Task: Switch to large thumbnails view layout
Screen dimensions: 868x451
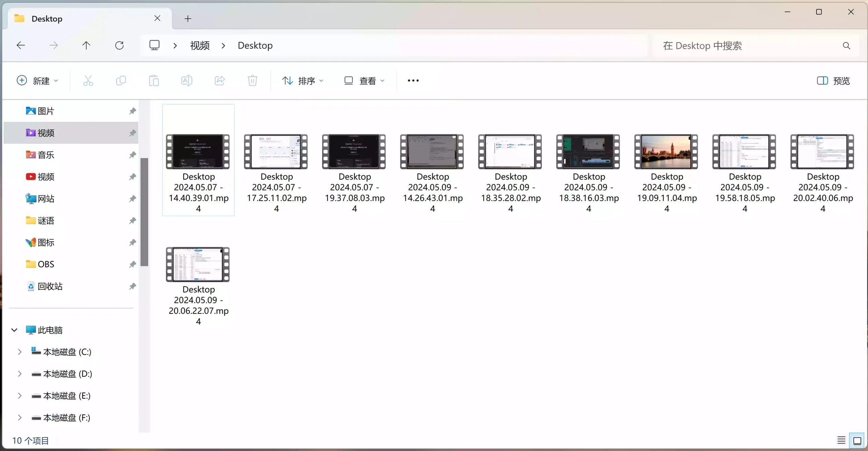Action: coord(857,440)
